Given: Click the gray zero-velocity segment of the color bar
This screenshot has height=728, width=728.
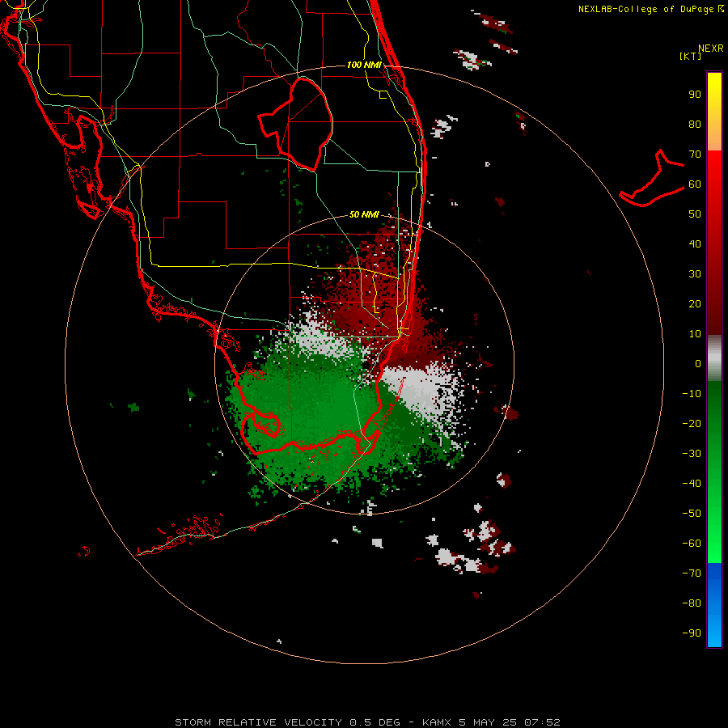Looking at the screenshot, I should pyautogui.click(x=714, y=358).
